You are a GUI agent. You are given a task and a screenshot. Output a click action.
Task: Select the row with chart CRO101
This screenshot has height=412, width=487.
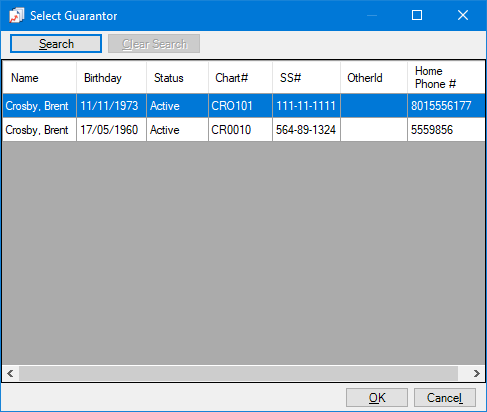coord(244,106)
